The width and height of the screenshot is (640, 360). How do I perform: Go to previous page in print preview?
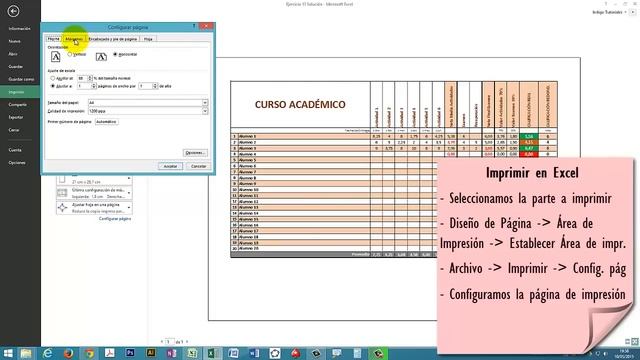point(162,342)
